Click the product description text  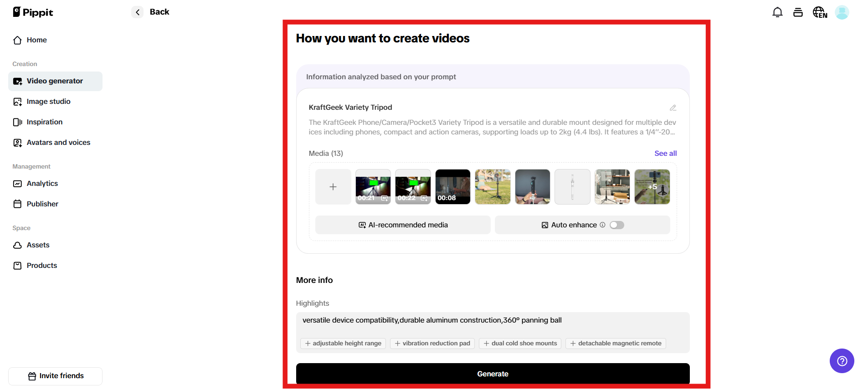pyautogui.click(x=492, y=127)
